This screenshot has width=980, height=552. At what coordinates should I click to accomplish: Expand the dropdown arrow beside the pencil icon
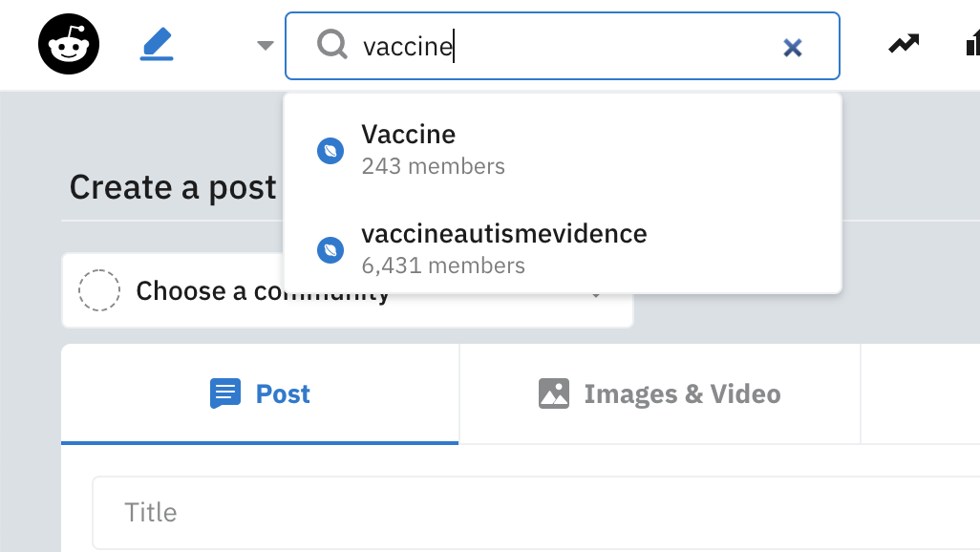point(266,46)
